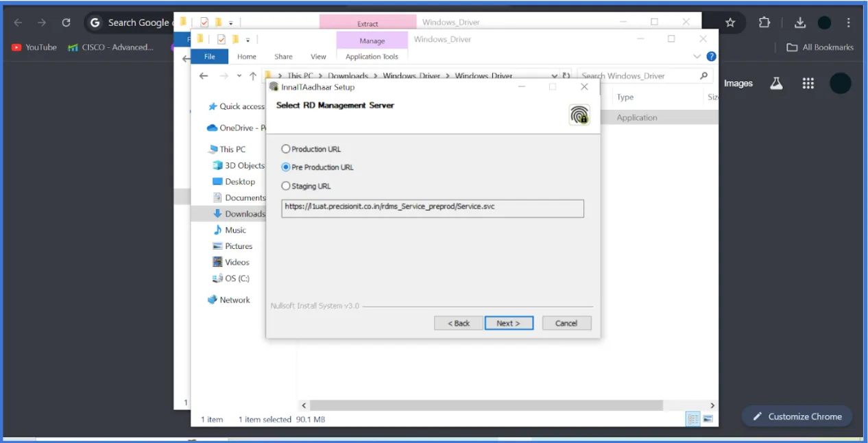Screen dimensions: 868x443
Task: Click Customize Chrome button
Action: [797, 416]
